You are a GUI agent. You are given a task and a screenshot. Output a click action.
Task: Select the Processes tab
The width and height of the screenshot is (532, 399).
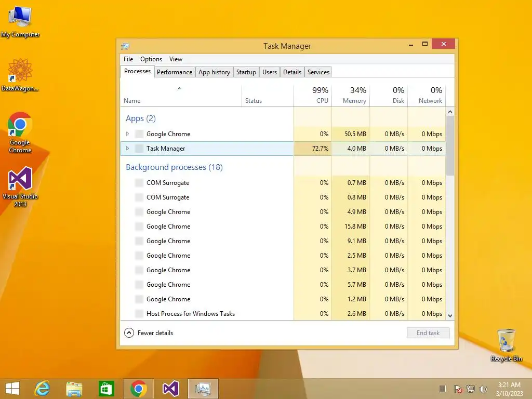(x=137, y=71)
